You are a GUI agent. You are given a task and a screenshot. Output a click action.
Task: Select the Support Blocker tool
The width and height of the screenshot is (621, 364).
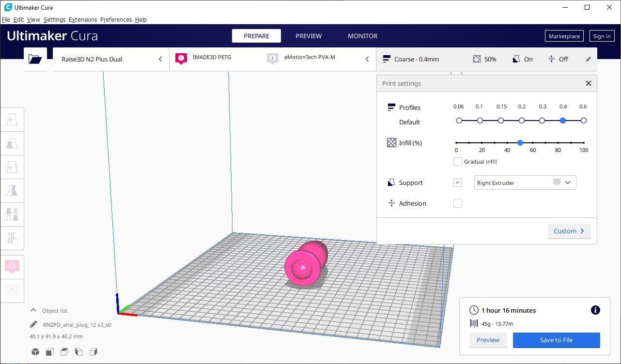coord(12,238)
